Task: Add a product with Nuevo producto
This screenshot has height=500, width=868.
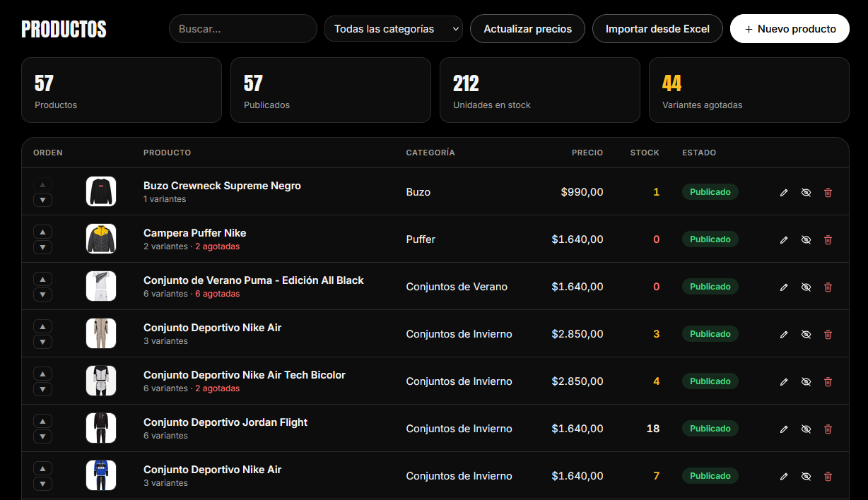Action: pyautogui.click(x=790, y=29)
